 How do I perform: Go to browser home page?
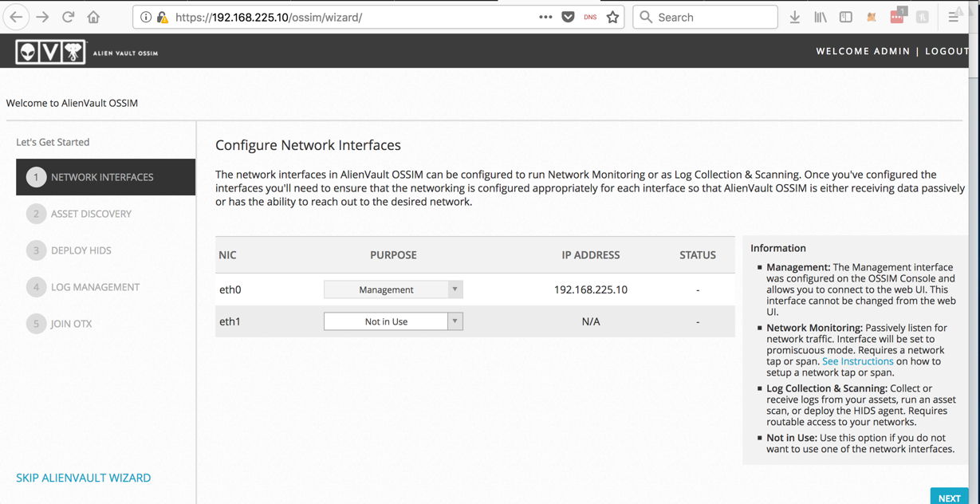(93, 17)
